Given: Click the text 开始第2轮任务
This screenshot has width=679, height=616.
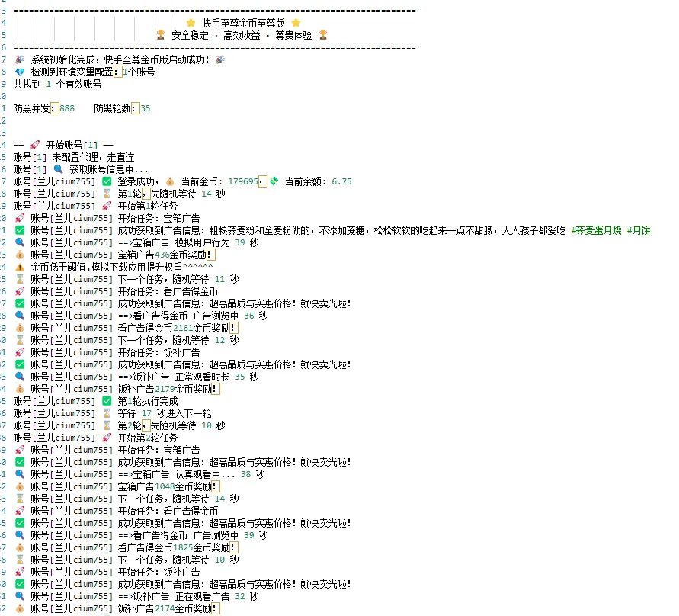Looking at the screenshot, I should coord(148,438).
